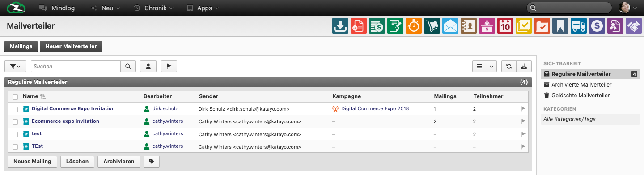The height and width of the screenshot is (175, 644).
Task: Open the filter funnel dropdown
Action: 15,66
